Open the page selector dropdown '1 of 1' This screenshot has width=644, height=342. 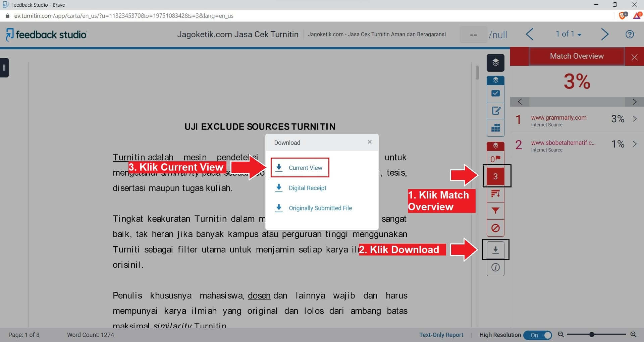568,34
